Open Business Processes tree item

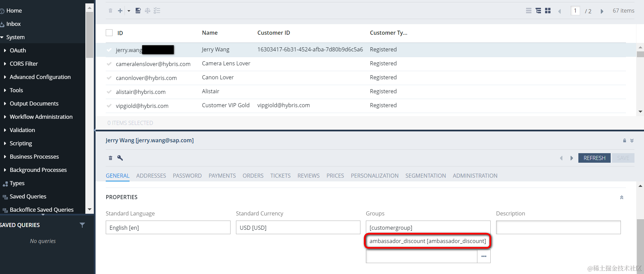[x=34, y=157]
